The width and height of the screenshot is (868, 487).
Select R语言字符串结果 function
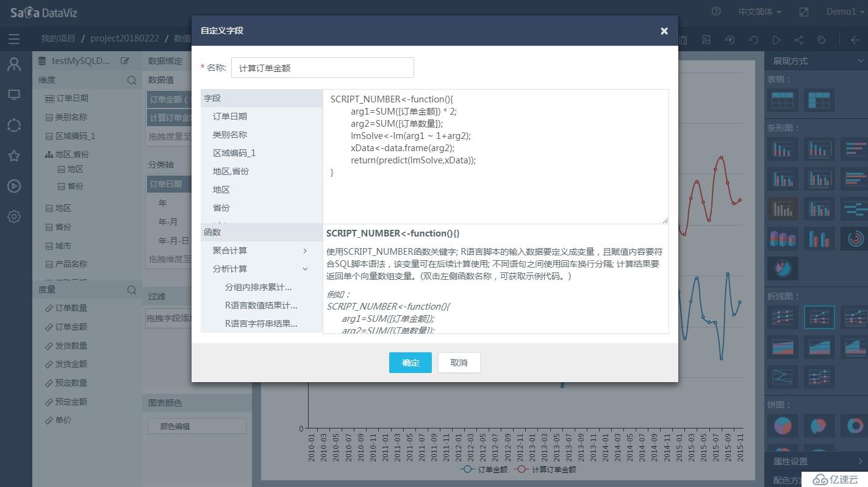(262, 324)
